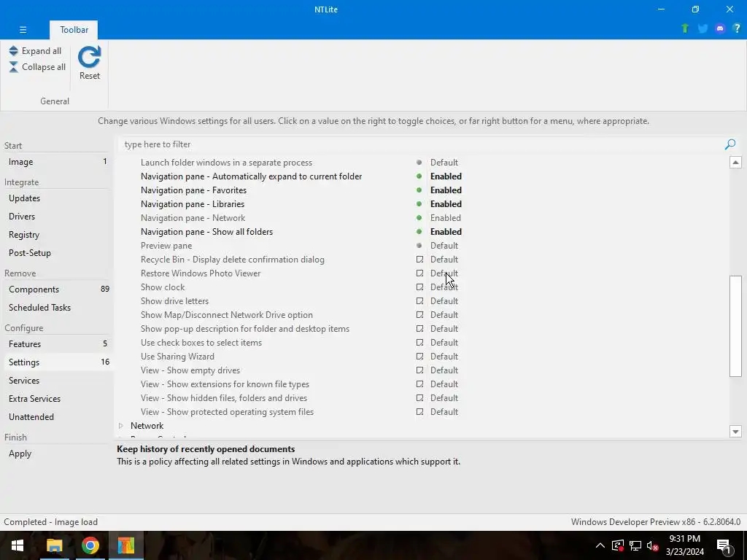Toggle Enabled value for Show all folders

point(446,231)
